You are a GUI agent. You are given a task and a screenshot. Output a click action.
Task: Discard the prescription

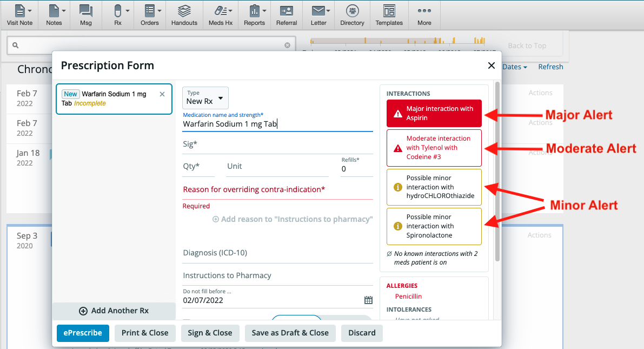pos(362,333)
